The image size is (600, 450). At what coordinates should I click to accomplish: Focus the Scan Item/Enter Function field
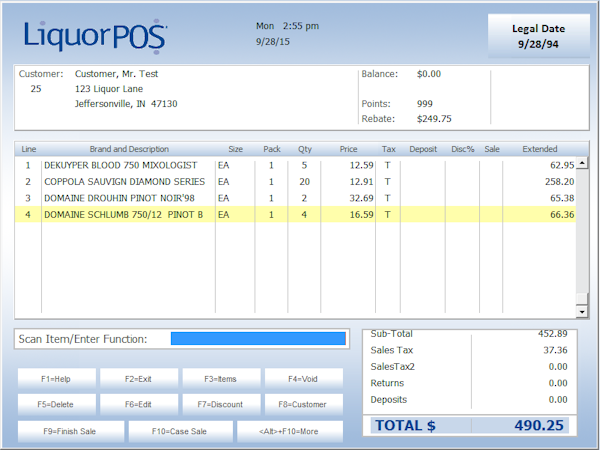(258, 339)
